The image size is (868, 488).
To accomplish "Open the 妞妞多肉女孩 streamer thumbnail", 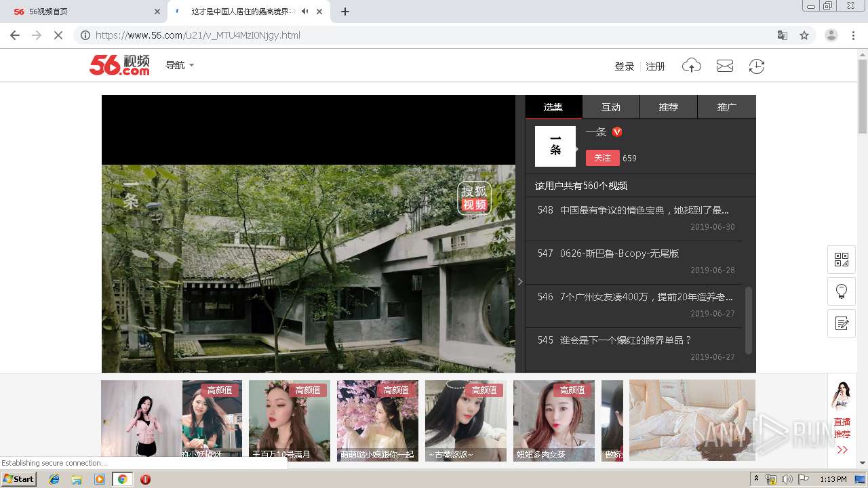I will point(554,421).
